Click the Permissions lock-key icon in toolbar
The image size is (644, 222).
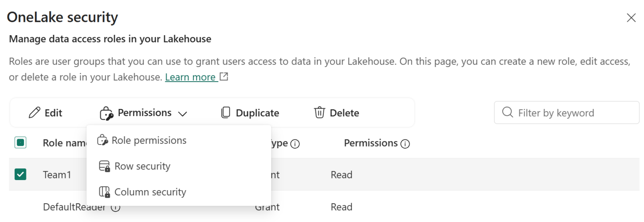(106, 113)
